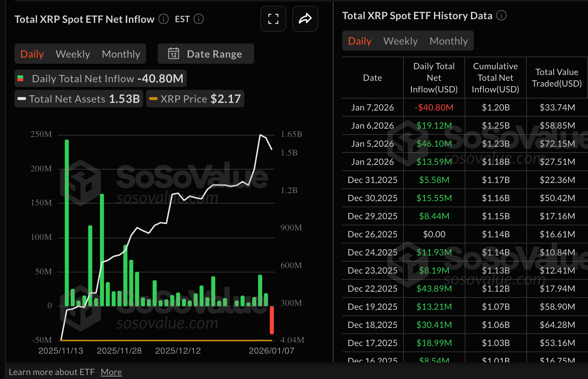The width and height of the screenshot is (588, 379).
Task: Click the red outflow bar for Jan 7
Action: pos(272,319)
